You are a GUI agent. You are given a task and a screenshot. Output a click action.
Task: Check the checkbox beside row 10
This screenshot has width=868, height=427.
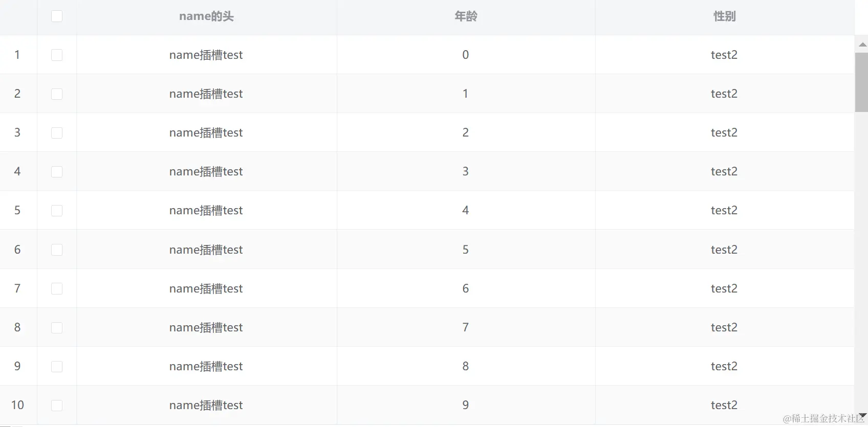click(x=57, y=406)
